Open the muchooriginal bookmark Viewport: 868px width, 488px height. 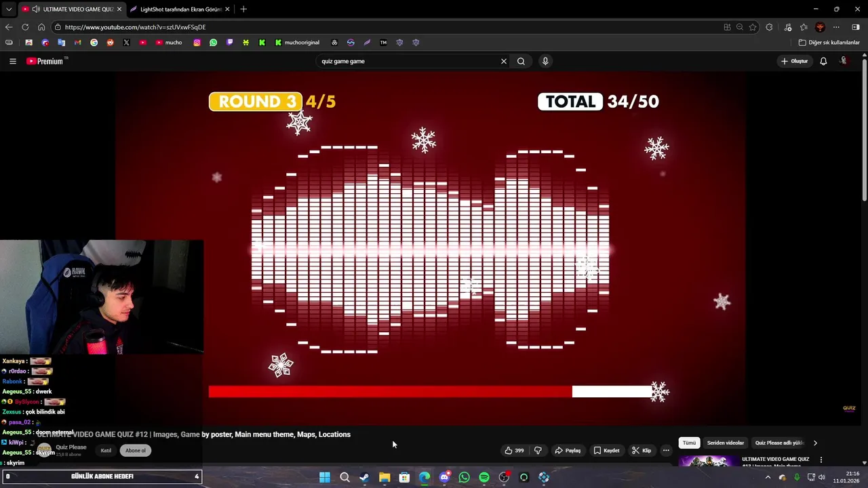[297, 42]
